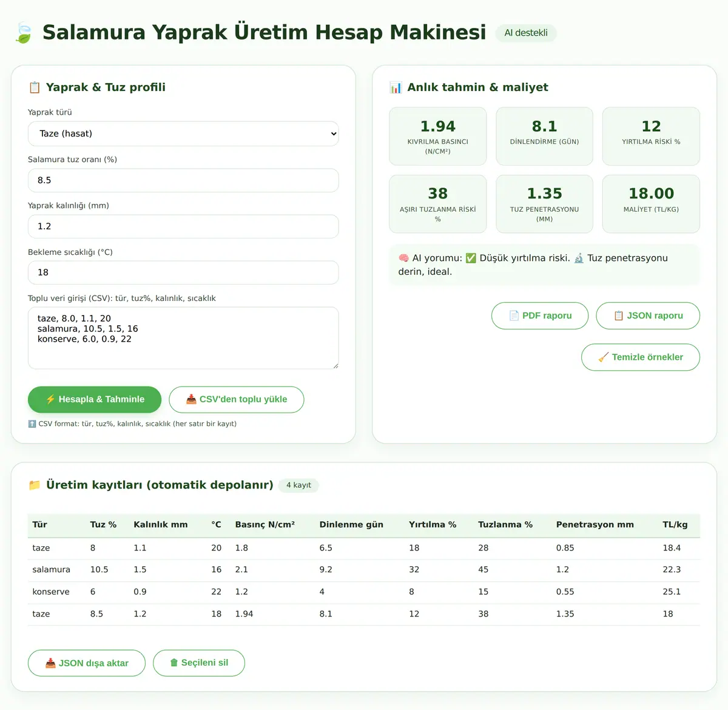Download the PDF raporu
Image resolution: width=728 pixels, height=710 pixels.
click(540, 316)
